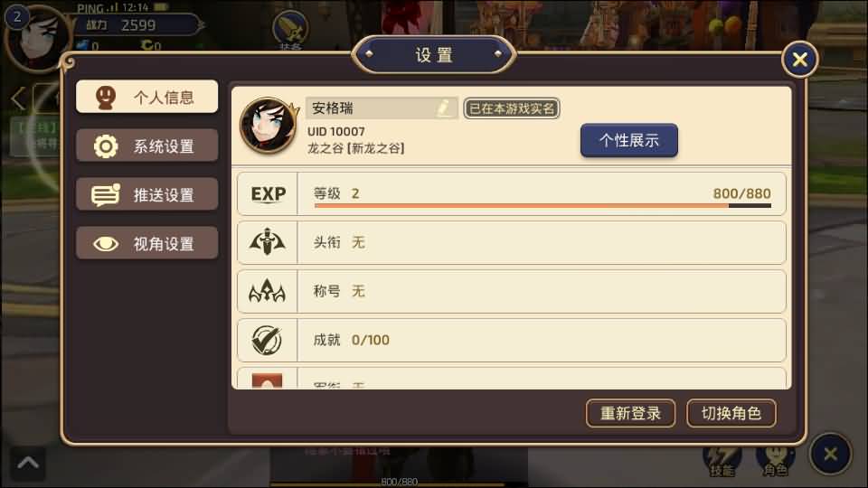Click the 安格瑞 name field
The width and height of the screenshot is (868, 488).
(x=382, y=108)
